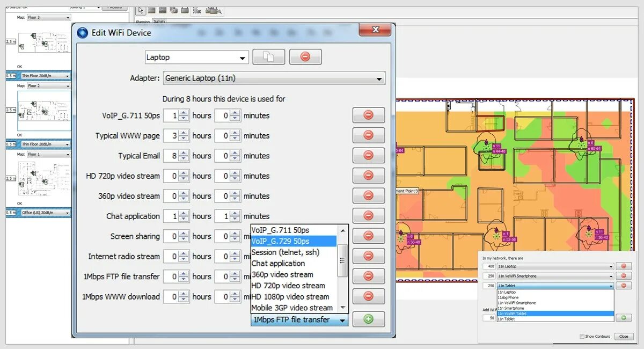Remove the Typical WWW page row
The width and height of the screenshot is (644, 349).
369,135
